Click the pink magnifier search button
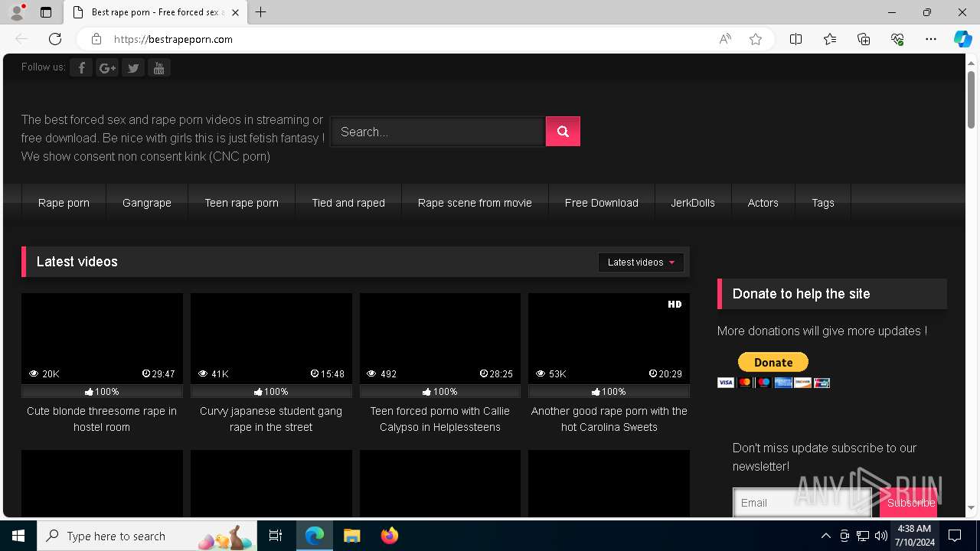The width and height of the screenshot is (980, 551). 563,132
